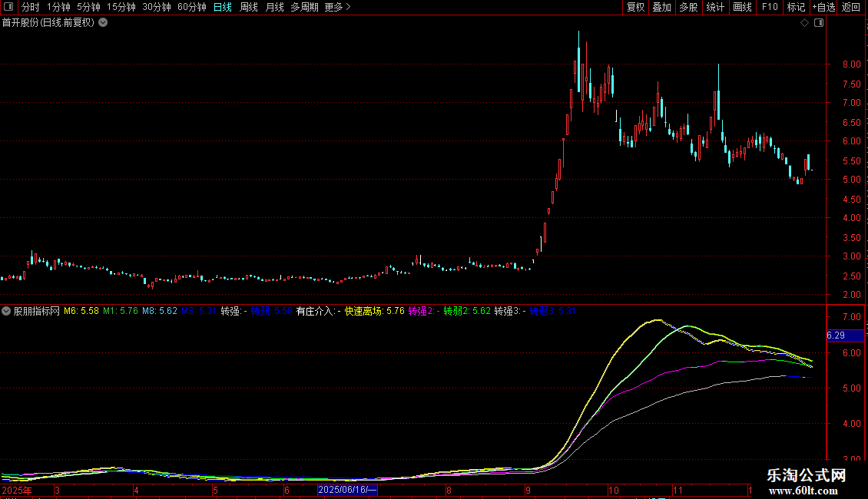Image resolution: width=868 pixels, height=499 pixels.
Task: Click the 8.00 price axis label
Action: tap(851, 64)
